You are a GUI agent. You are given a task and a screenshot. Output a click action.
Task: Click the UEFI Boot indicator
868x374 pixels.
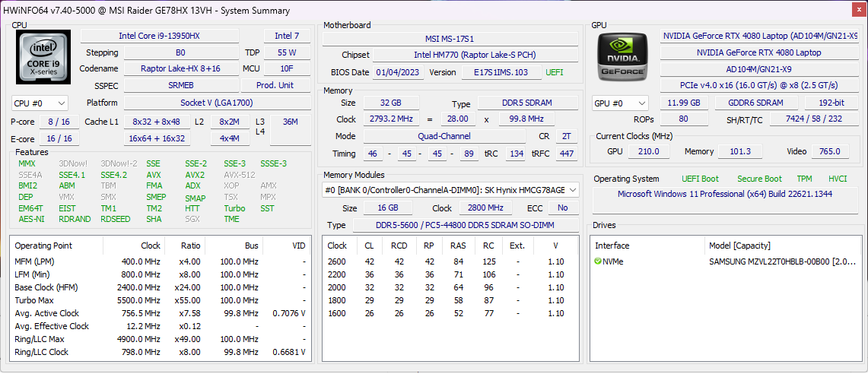tap(700, 179)
